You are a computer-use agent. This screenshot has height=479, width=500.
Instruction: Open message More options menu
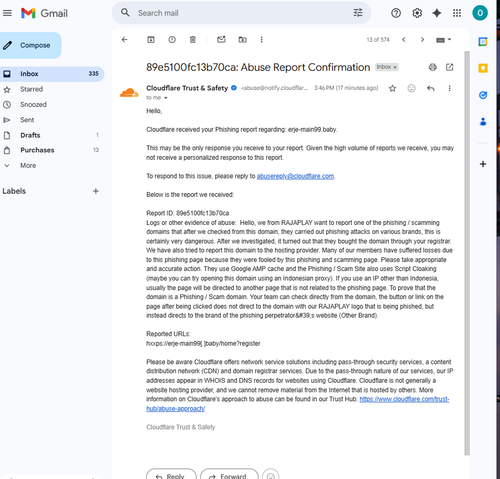click(449, 88)
